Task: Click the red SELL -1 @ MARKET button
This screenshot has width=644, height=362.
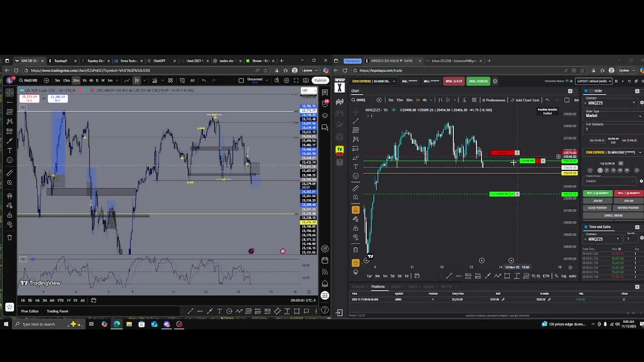Action: click(628, 193)
